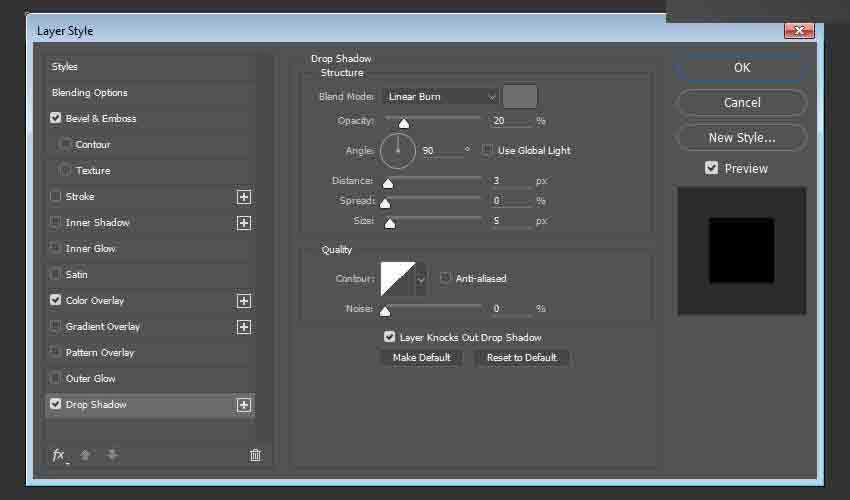Delete effect with the trash icon

point(255,455)
